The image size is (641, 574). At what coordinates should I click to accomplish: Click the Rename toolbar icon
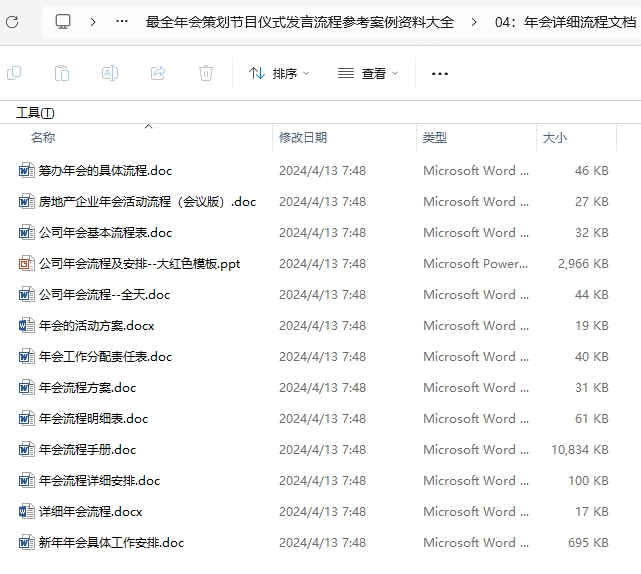(110, 73)
